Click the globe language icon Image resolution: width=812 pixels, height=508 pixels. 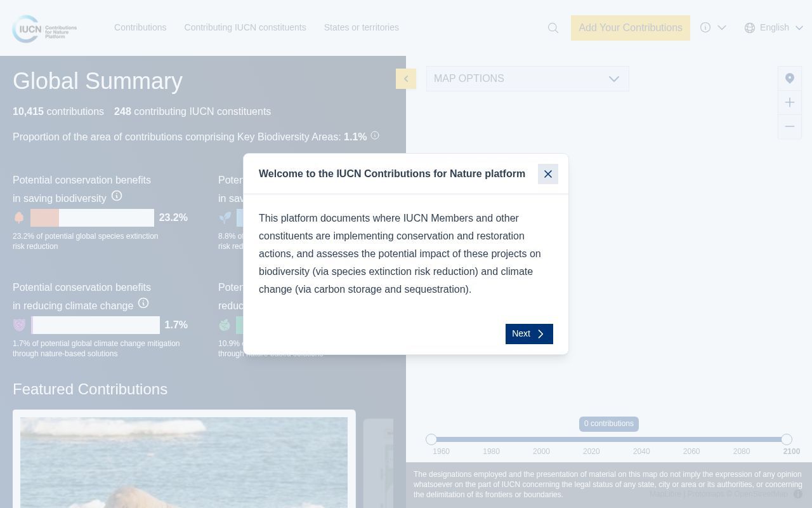(x=750, y=27)
